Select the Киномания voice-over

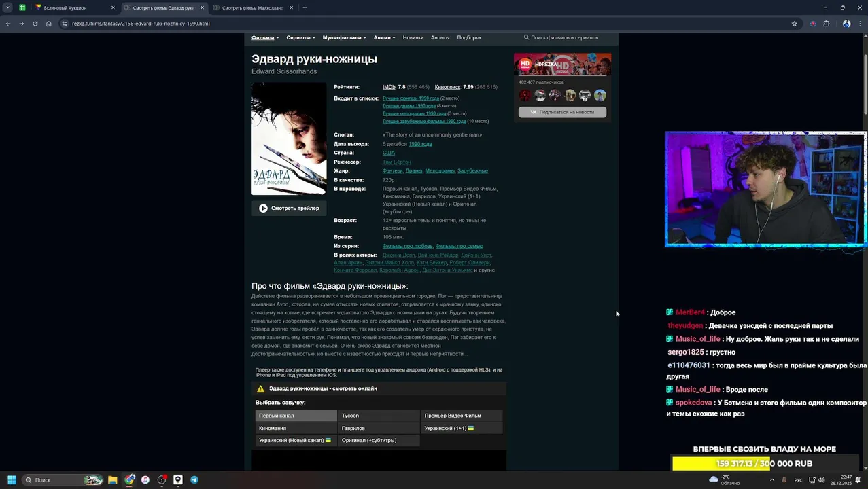(x=296, y=428)
